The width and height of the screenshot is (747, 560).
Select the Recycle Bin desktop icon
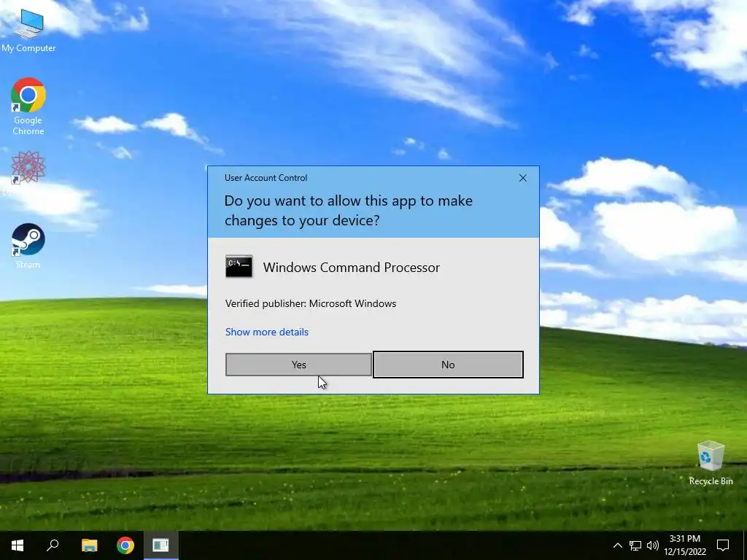pos(711,463)
